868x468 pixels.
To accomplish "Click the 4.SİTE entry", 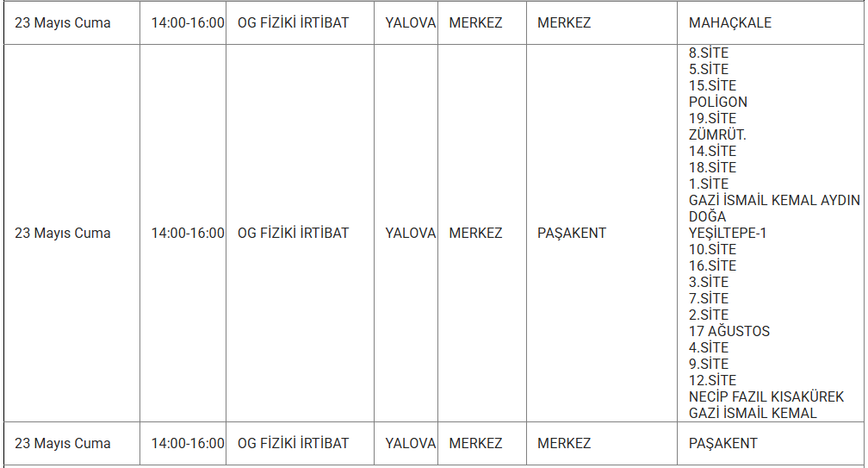I will pos(709,347).
